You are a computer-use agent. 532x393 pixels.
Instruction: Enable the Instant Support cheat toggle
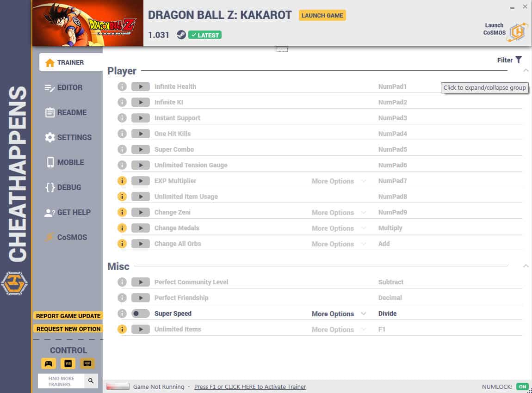[141, 118]
